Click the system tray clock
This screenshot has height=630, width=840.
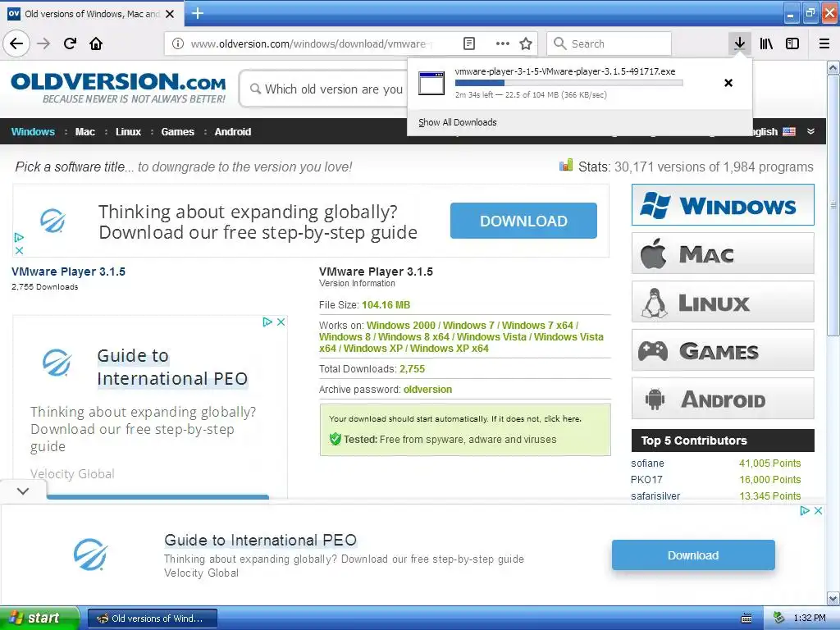point(810,618)
